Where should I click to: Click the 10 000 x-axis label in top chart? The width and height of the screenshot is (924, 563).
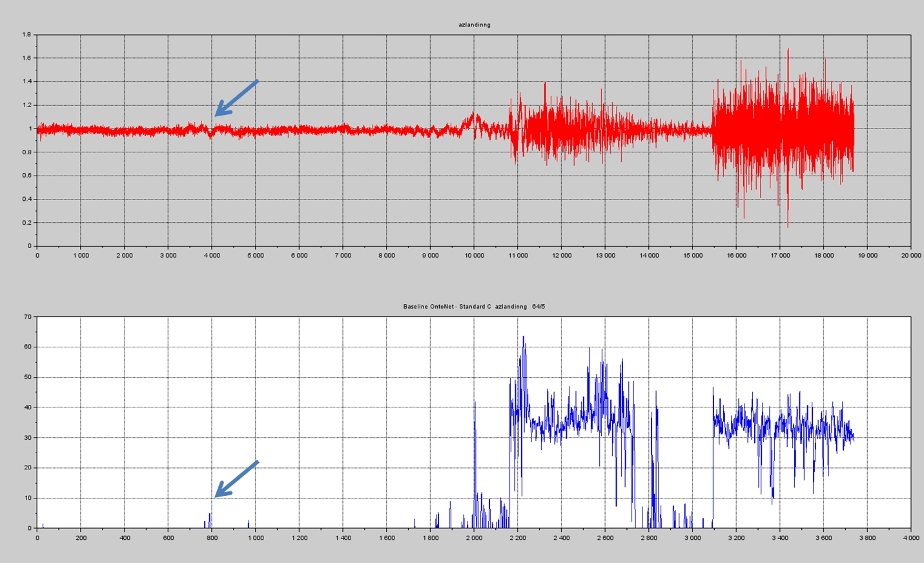click(474, 256)
